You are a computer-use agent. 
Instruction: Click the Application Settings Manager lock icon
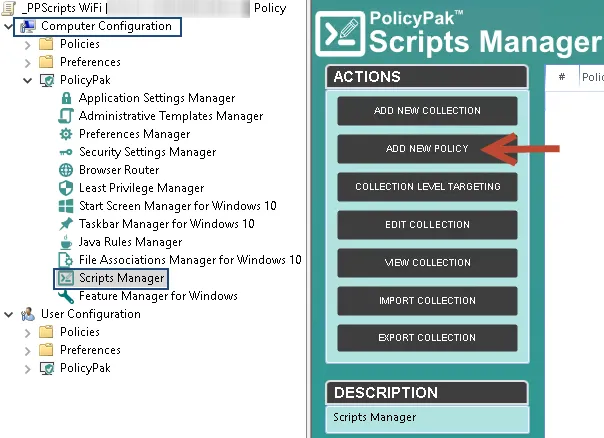tap(67, 98)
